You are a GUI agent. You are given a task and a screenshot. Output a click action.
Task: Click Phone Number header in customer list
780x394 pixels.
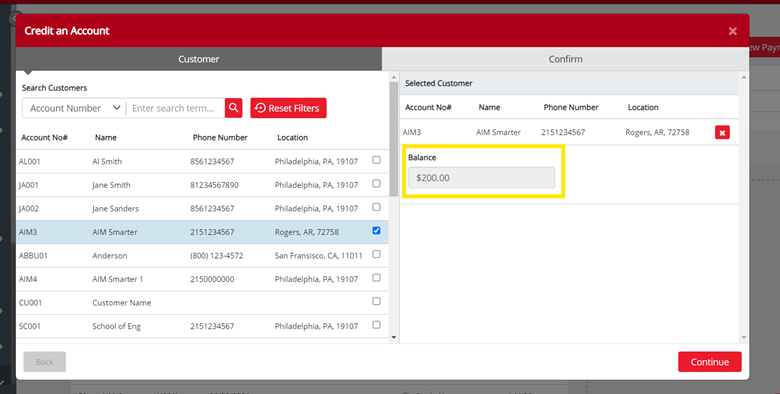tap(220, 137)
